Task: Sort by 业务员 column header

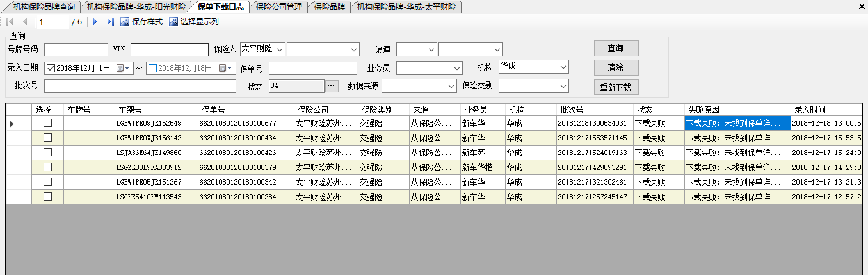Action: [483, 110]
